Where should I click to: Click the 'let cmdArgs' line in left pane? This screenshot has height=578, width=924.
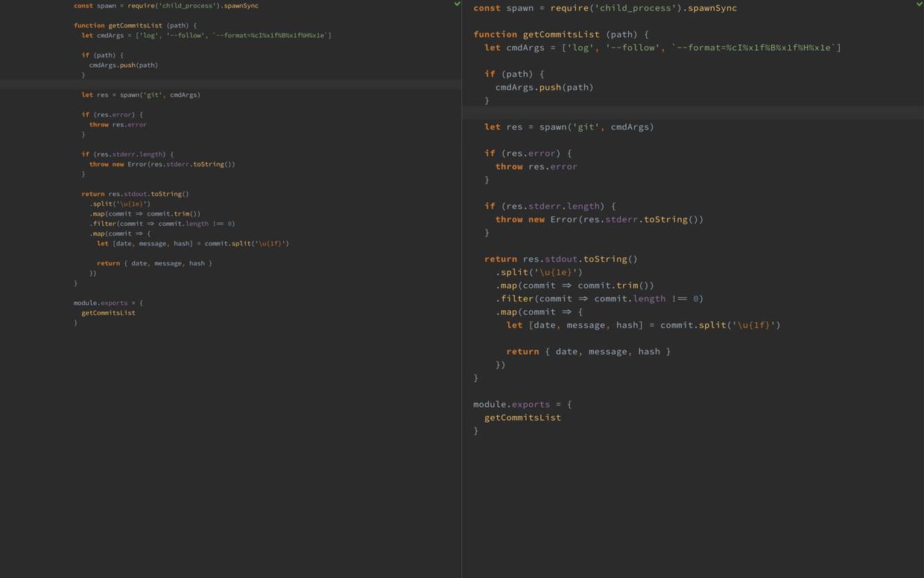point(206,35)
